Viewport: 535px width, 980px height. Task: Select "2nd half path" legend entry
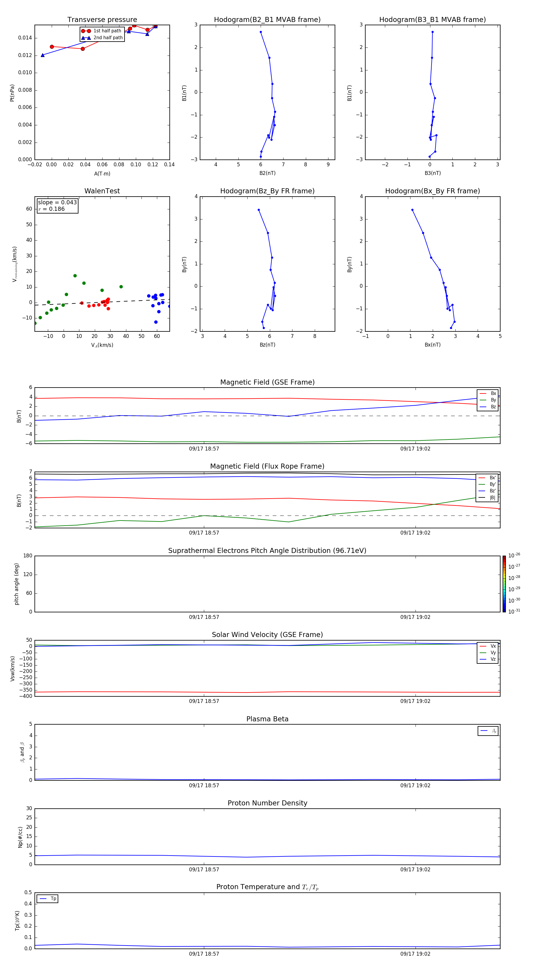(102, 38)
